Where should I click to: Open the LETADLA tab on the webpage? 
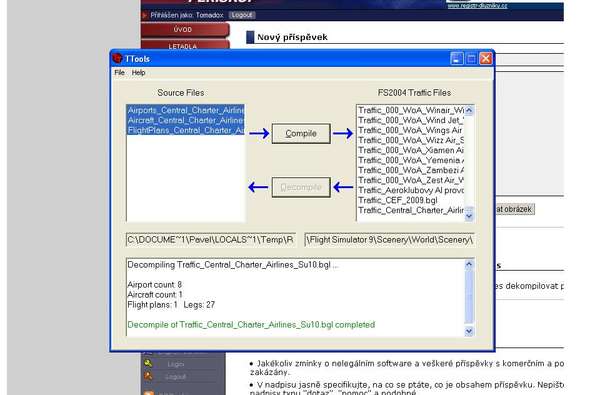[x=185, y=44]
